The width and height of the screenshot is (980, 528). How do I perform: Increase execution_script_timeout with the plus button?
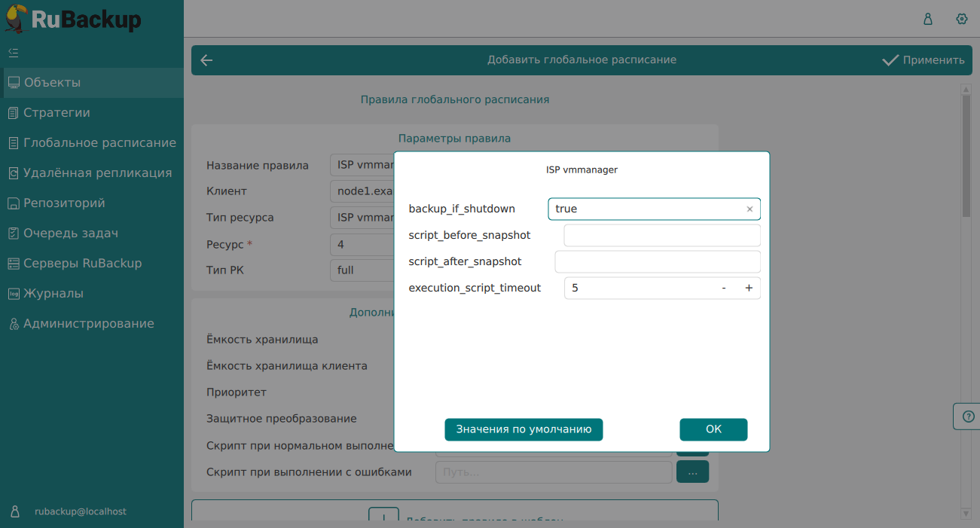pos(749,288)
